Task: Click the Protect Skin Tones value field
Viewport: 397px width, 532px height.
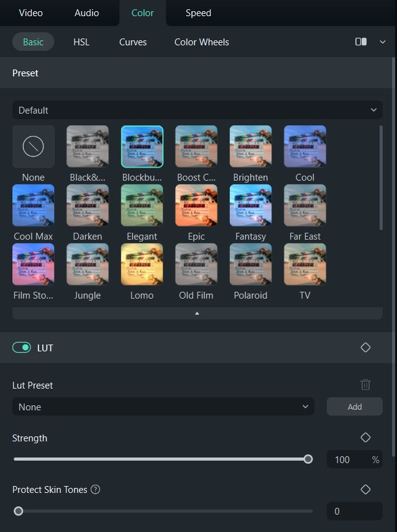Action: tap(355, 511)
